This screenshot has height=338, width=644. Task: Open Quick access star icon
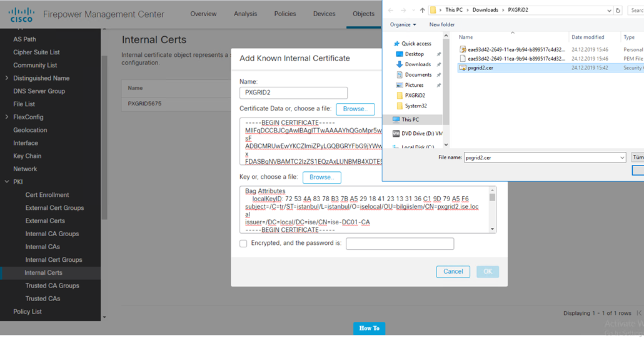(x=396, y=44)
